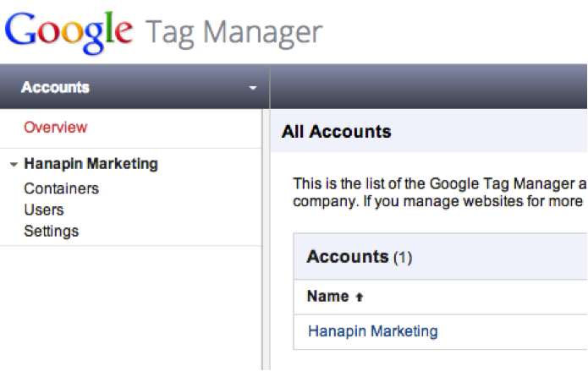Click the small arrow beside Accounts

253,88
